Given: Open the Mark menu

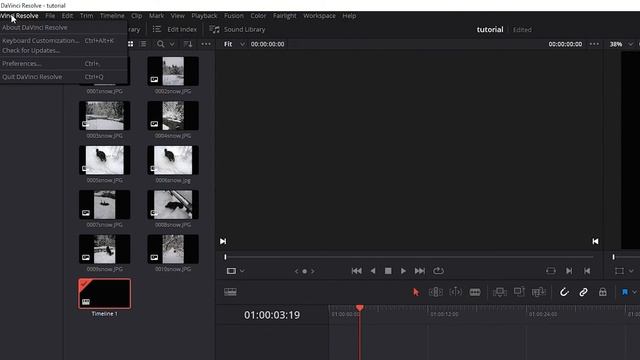Looking at the screenshot, I should click(x=156, y=16).
